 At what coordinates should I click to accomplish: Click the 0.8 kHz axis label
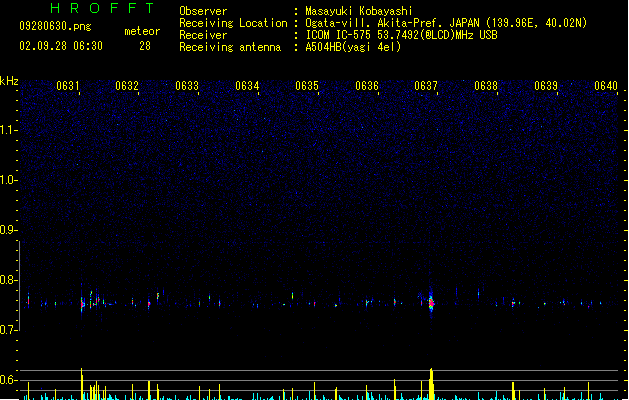8,280
